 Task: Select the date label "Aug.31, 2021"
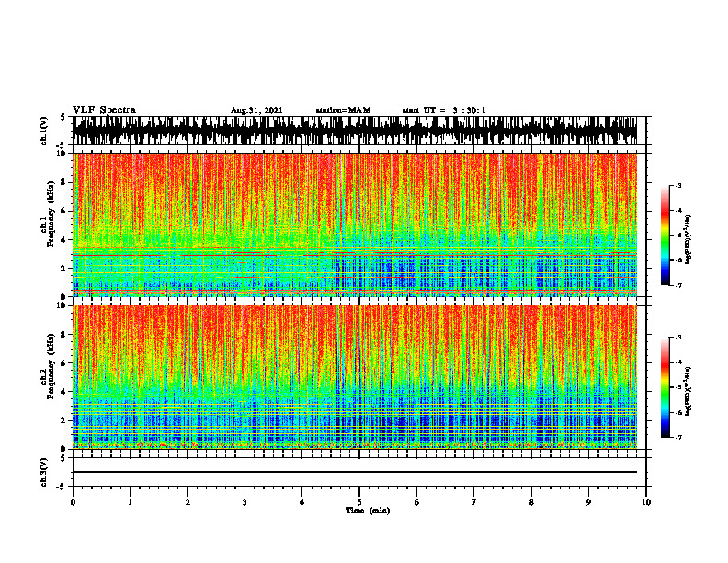256,110
